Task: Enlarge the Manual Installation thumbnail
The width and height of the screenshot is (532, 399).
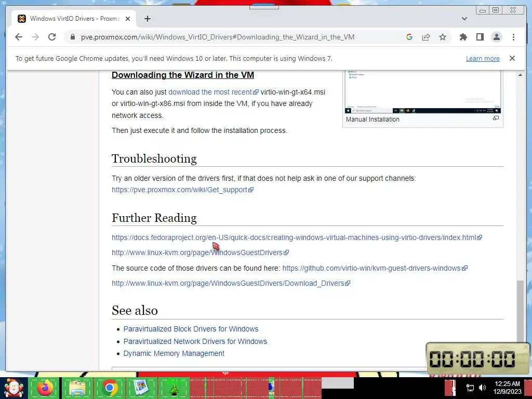Action: [423, 91]
